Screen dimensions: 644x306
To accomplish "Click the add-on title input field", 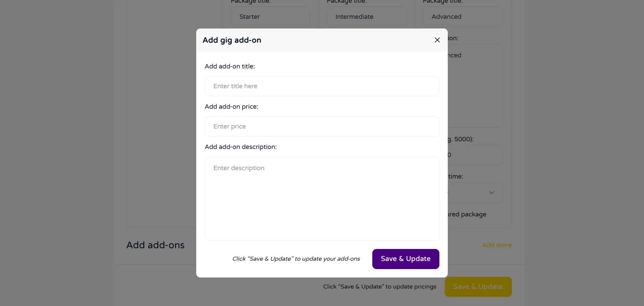I will (x=322, y=86).
